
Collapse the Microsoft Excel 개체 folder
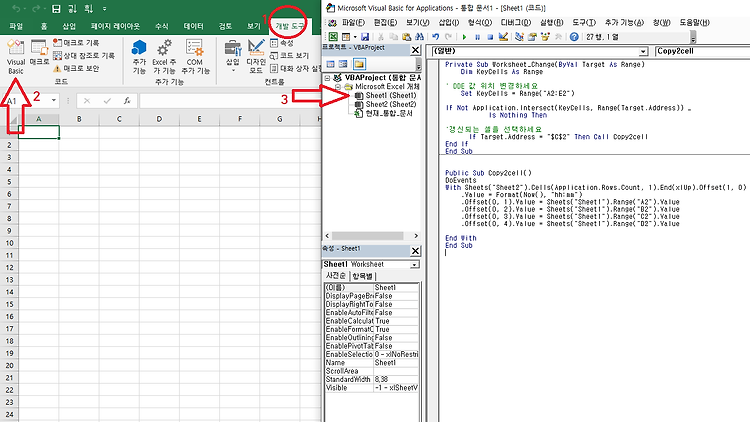click(x=338, y=87)
